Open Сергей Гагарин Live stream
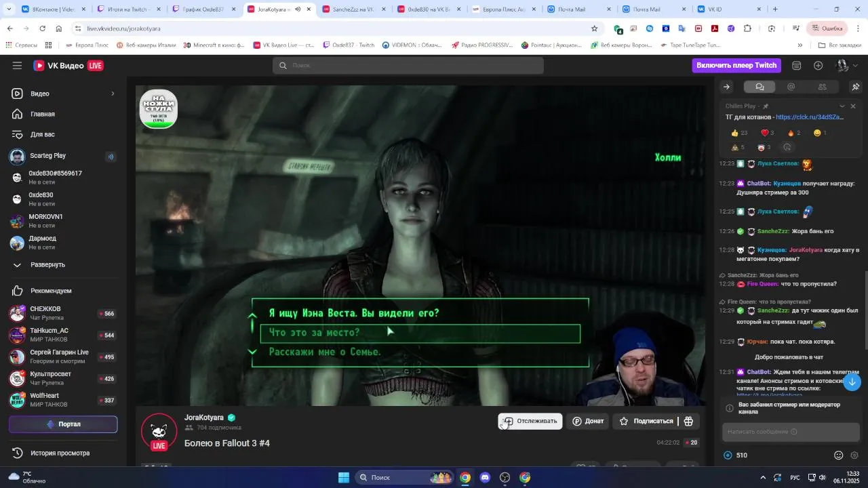 (x=64, y=357)
